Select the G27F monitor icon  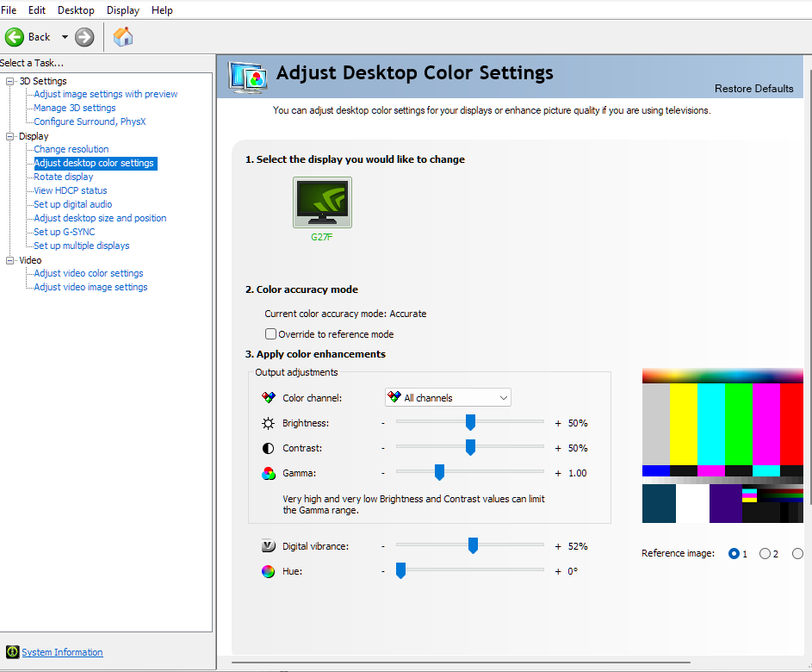point(322,202)
